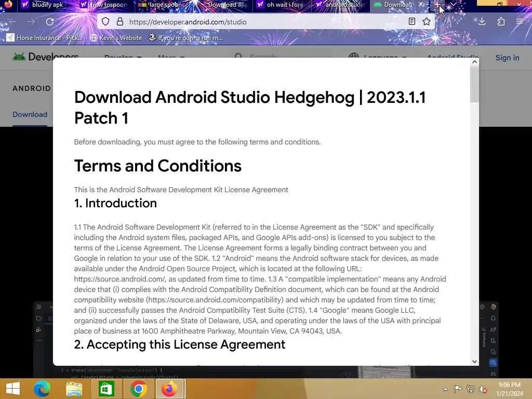Select the Download page tab
Viewport: 532px width, 399px height.
click(30, 115)
